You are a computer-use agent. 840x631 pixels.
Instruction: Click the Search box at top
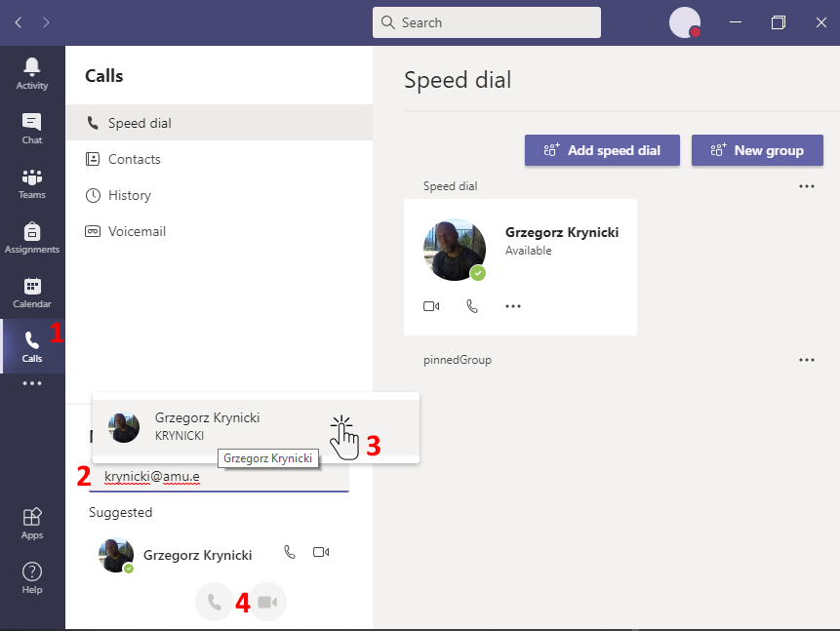487,22
